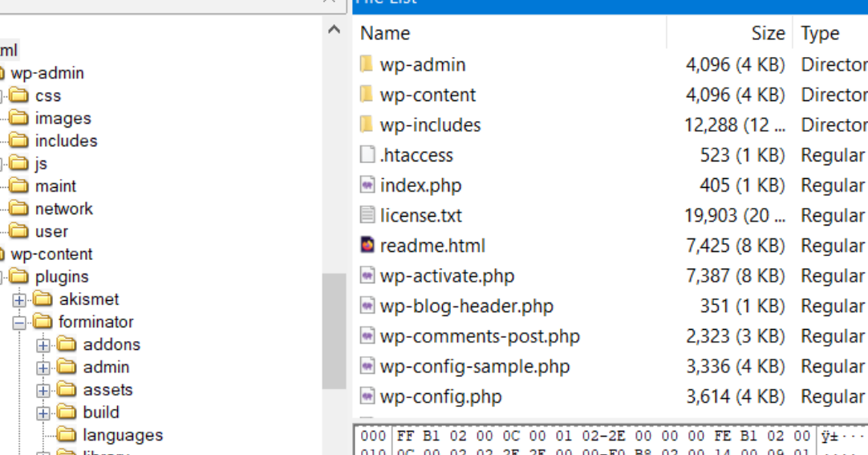The width and height of the screenshot is (868, 455).
Task: Click the forminator folder icon in tree
Action: 43,322
